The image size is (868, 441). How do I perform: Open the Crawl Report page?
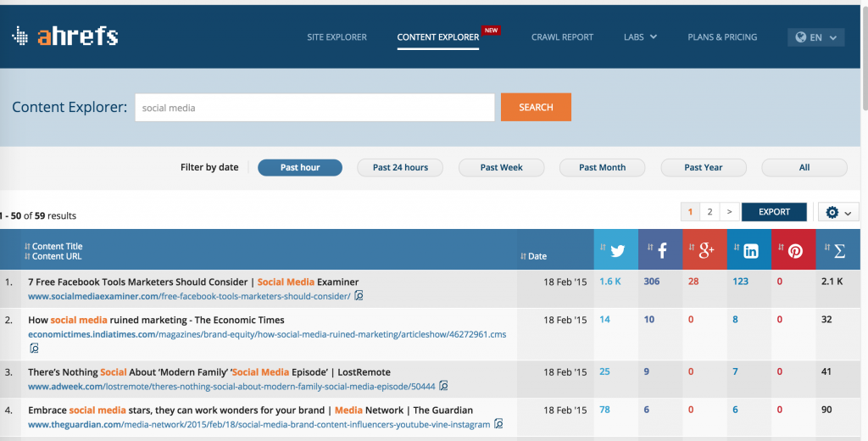point(562,37)
